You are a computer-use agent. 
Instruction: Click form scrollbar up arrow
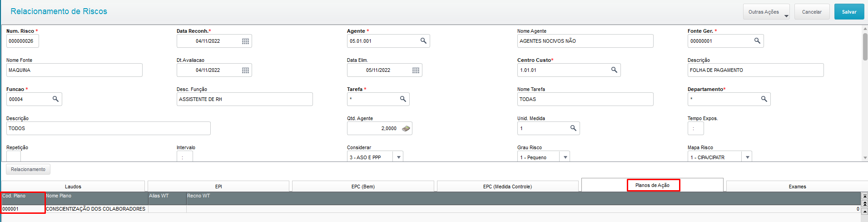click(x=865, y=28)
